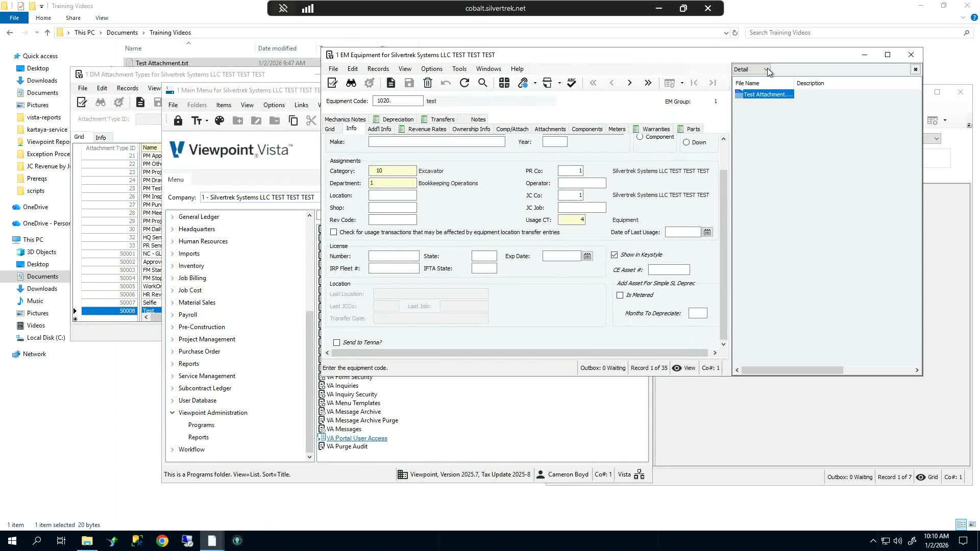Click the Location input field under Assignments
The image size is (980, 551).
pos(393,195)
